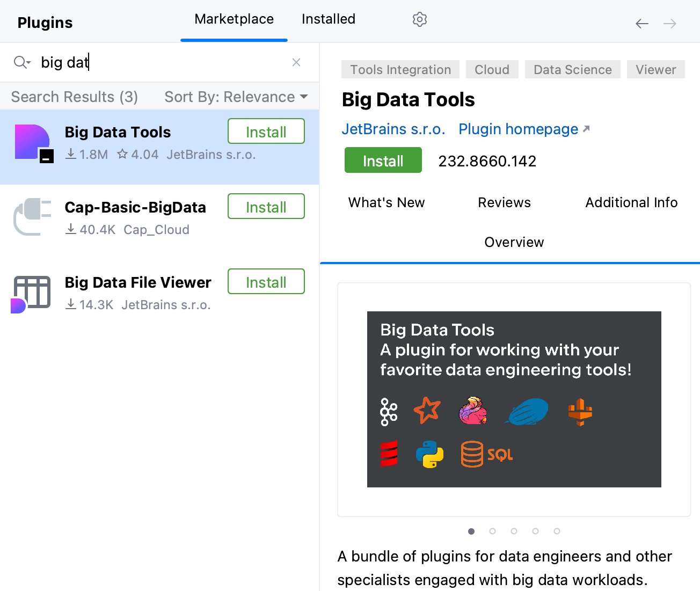The height and width of the screenshot is (591, 700).
Task: View the Overview tab
Action: click(x=514, y=242)
